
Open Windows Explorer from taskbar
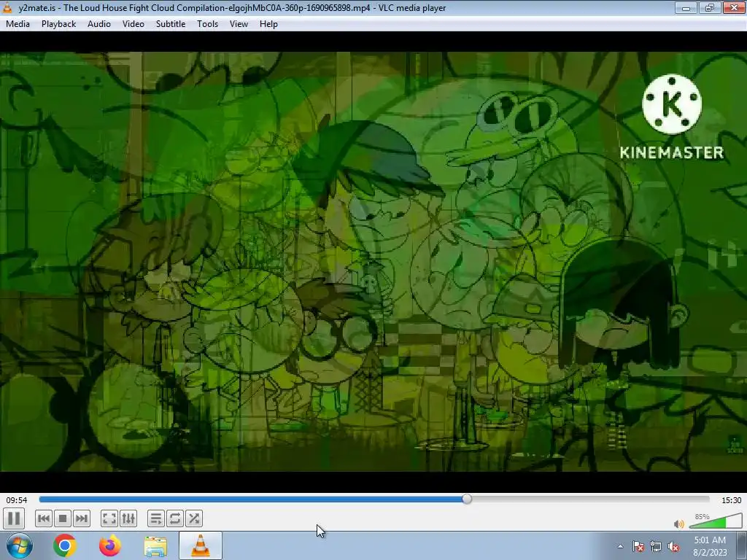click(155, 546)
